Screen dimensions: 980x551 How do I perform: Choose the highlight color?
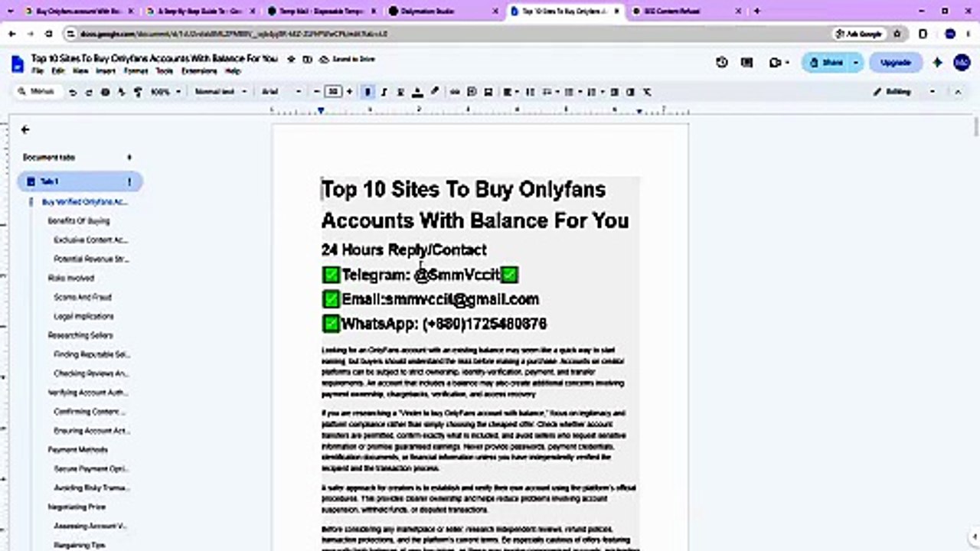(x=434, y=92)
